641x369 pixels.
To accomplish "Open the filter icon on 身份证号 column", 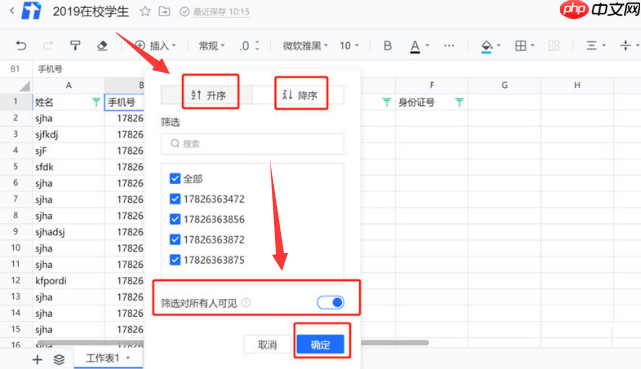I will 459,102.
